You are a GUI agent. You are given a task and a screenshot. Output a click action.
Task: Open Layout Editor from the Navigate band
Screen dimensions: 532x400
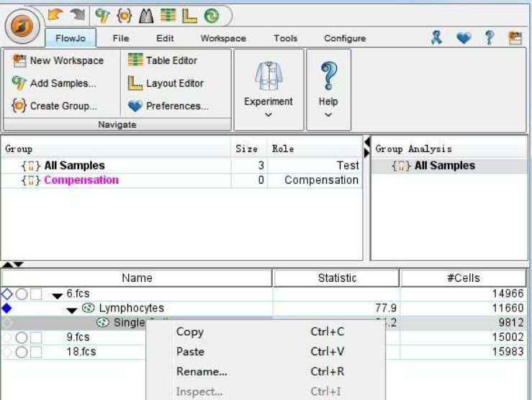[x=166, y=83]
